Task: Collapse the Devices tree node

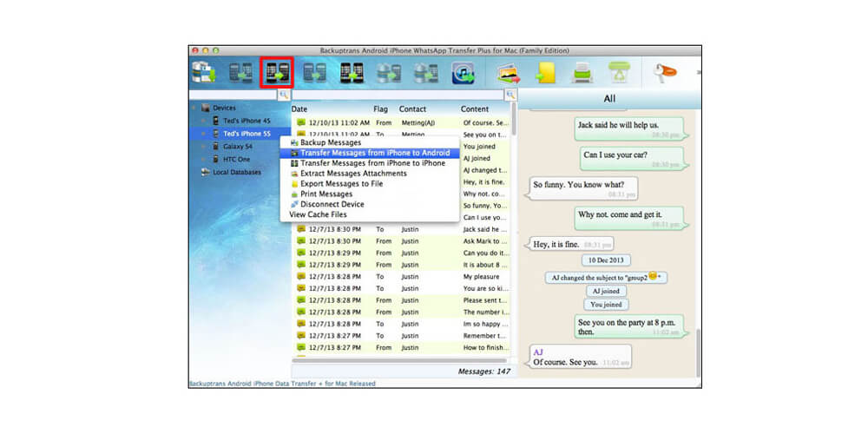Action: click(194, 108)
